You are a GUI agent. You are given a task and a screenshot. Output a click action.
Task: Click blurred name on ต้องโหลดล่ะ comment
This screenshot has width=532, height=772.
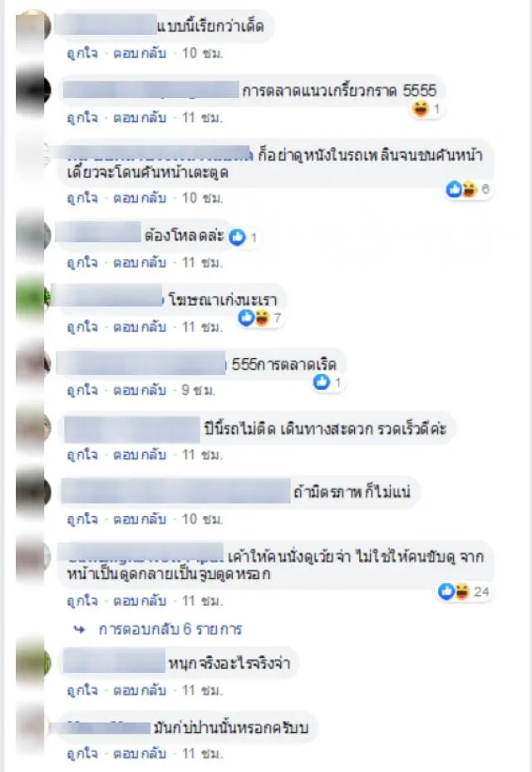[x=98, y=232]
